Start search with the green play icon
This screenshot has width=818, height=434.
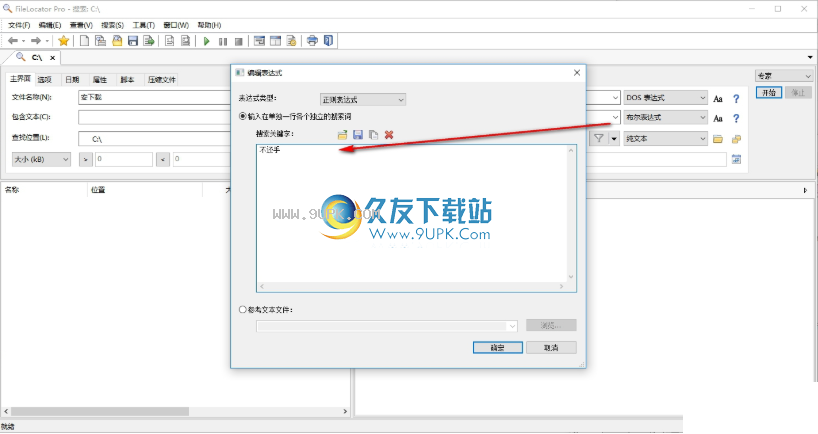(x=207, y=41)
